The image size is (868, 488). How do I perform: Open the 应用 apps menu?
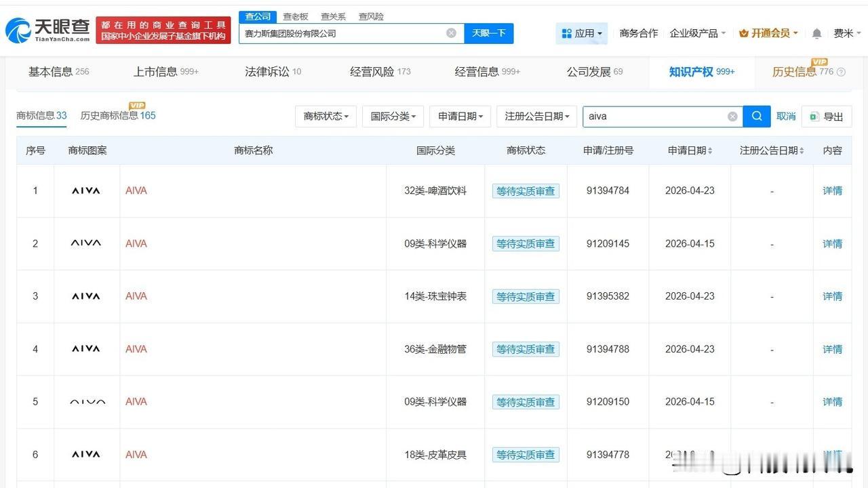(x=582, y=33)
